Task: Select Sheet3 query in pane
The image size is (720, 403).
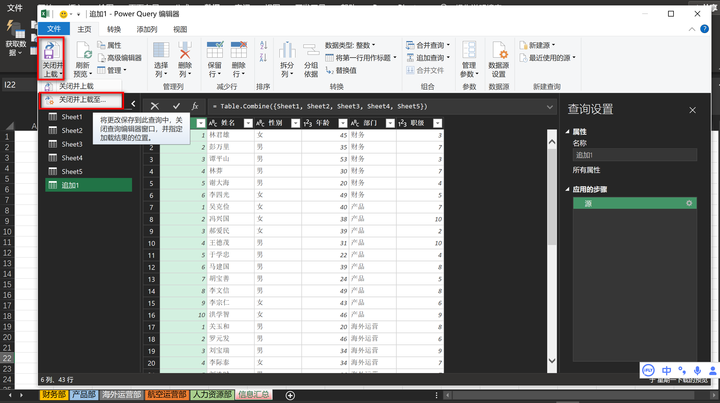Action: tap(88, 144)
